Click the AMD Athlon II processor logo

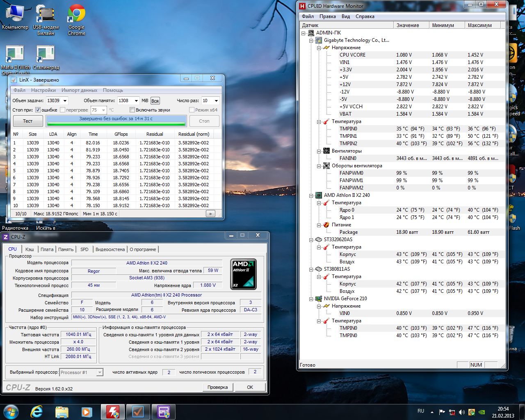pyautogui.click(x=244, y=274)
